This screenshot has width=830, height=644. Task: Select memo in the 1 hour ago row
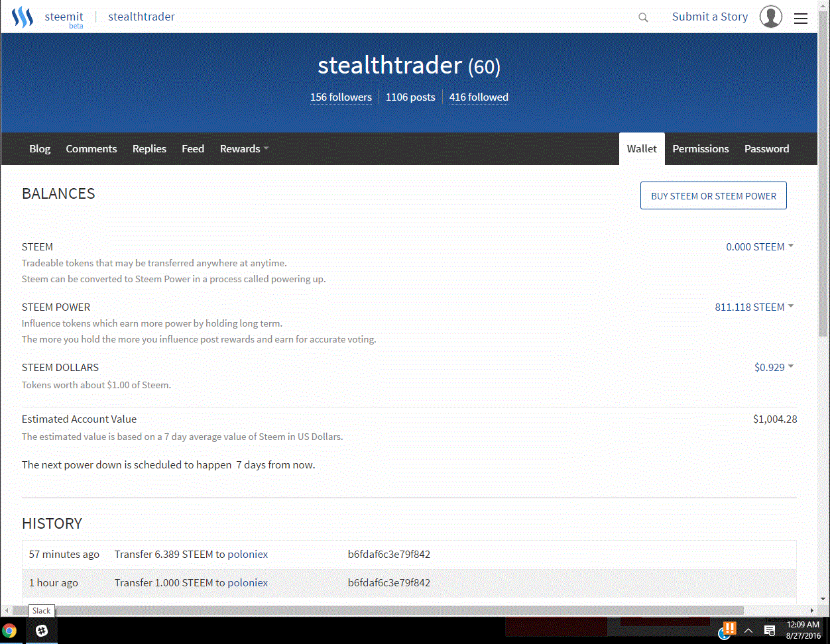click(x=389, y=582)
